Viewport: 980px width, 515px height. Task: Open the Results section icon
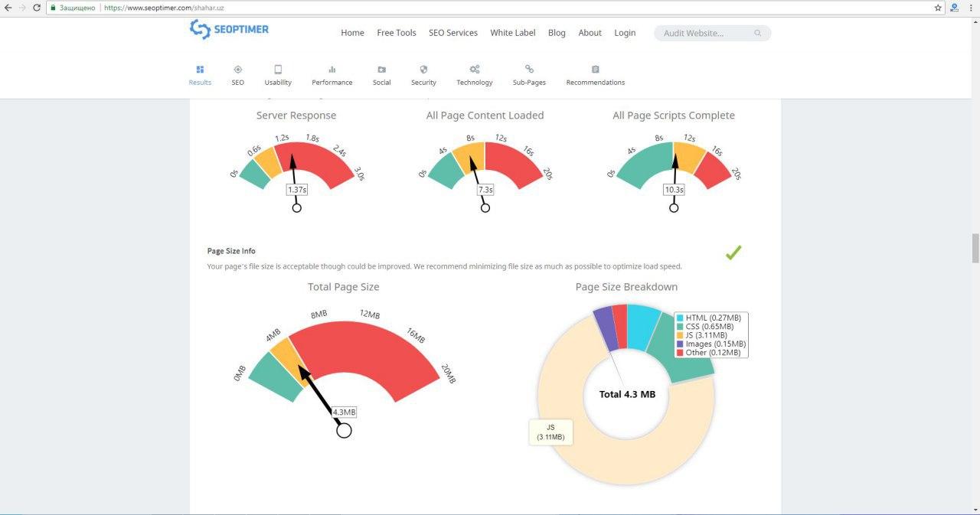tap(200, 69)
